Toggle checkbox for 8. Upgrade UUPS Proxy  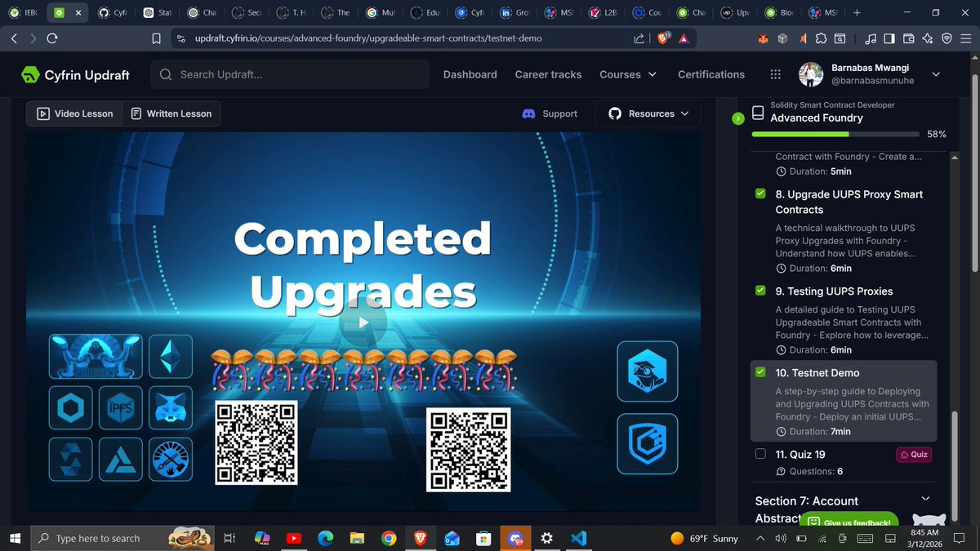coord(760,194)
